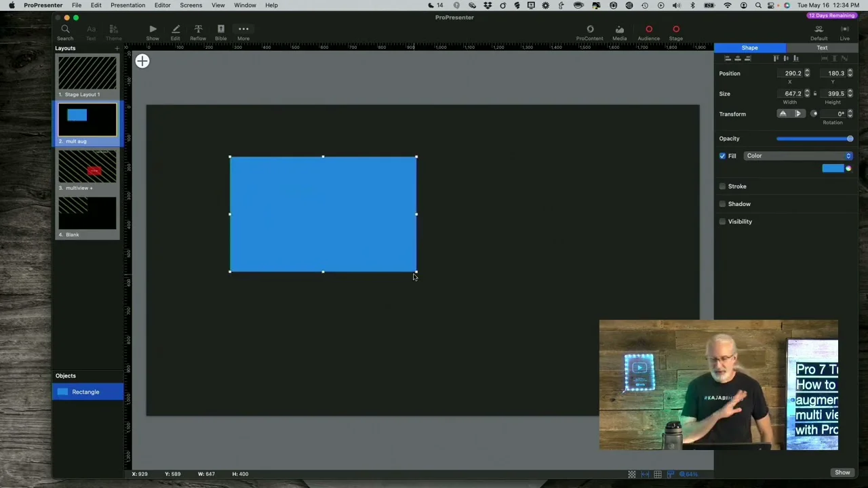
Task: Click the Width value stepper arrows
Action: pyautogui.click(x=807, y=94)
